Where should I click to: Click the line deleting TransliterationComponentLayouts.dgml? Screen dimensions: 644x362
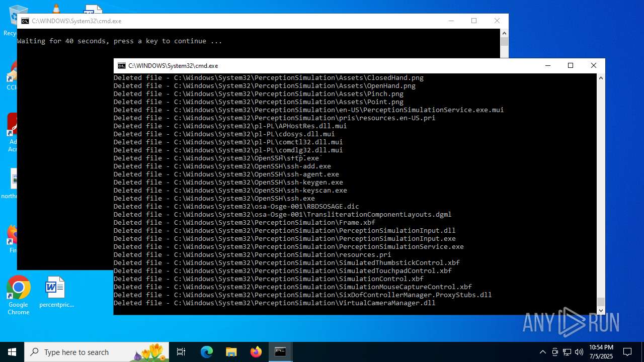(283, 215)
